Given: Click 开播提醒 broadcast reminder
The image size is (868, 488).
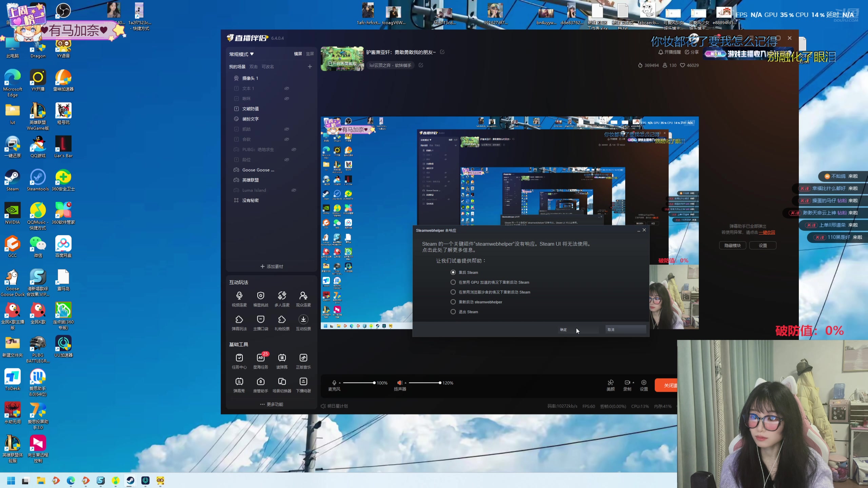Looking at the screenshot, I should coord(670,52).
